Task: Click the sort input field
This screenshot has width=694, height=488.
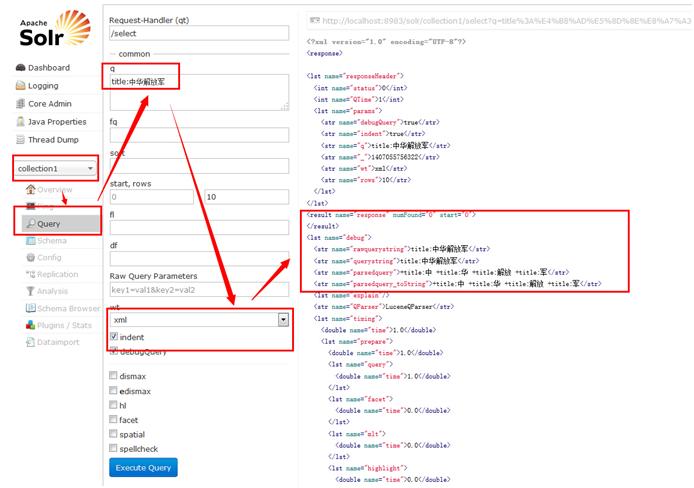Action: tap(199, 166)
